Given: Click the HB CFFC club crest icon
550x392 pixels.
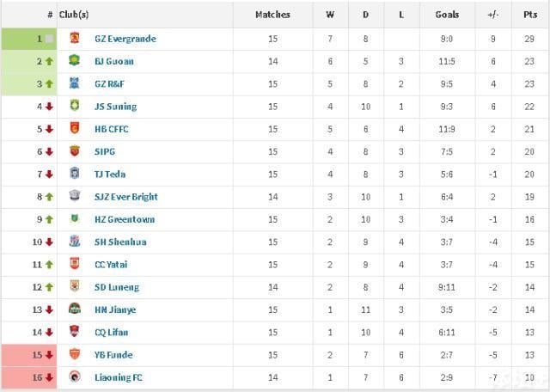Looking at the screenshot, I should (x=74, y=129).
